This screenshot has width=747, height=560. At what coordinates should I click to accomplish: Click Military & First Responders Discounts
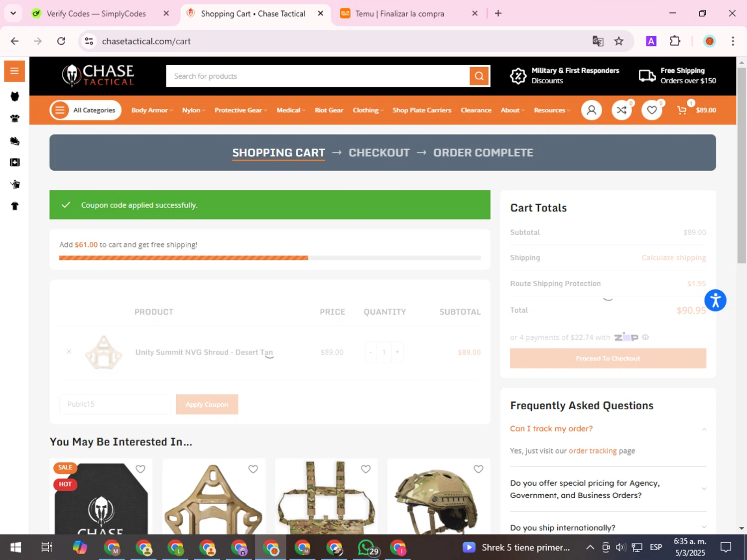[565, 76]
